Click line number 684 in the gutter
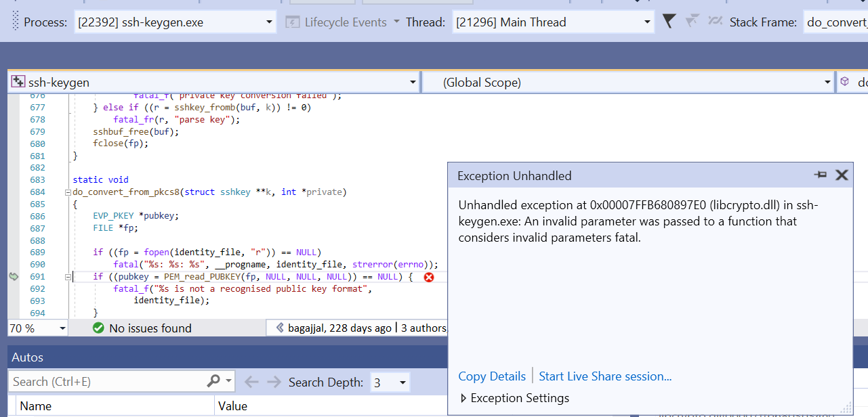This screenshot has height=417, width=868. coord(37,192)
